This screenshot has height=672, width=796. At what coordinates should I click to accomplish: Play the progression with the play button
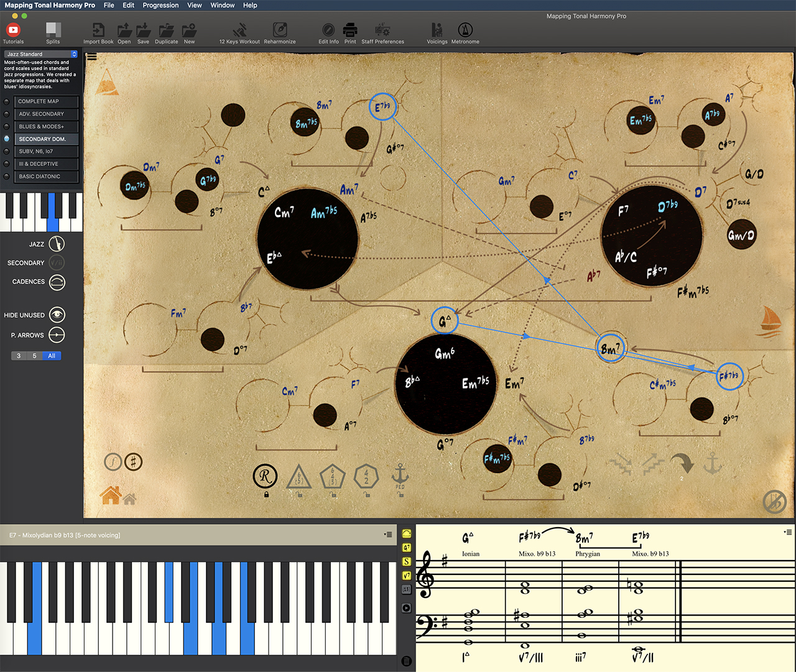click(407, 608)
